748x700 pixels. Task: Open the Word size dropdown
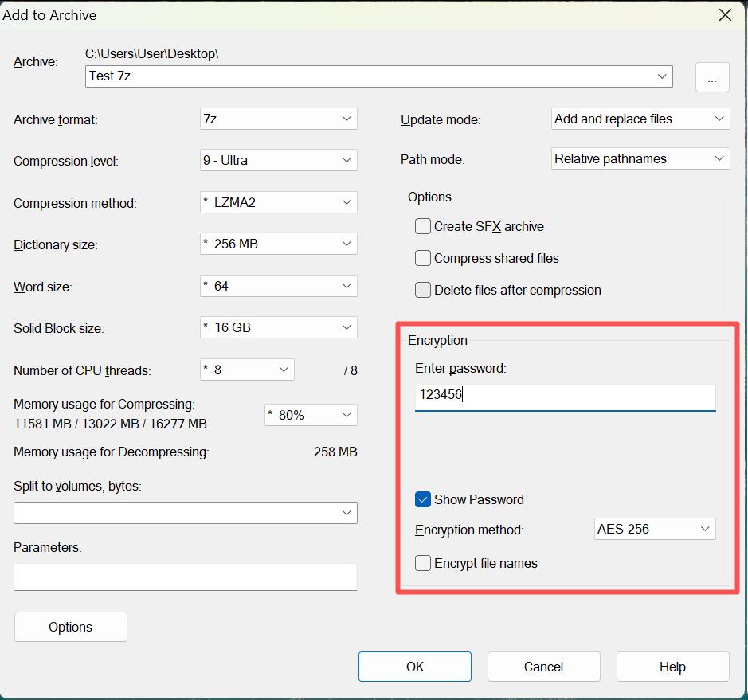click(x=278, y=286)
